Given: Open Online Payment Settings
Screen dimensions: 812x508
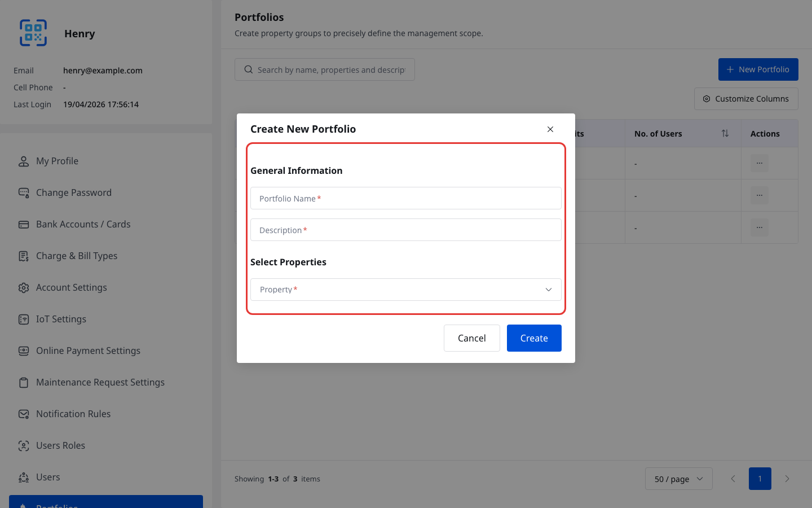Looking at the screenshot, I should [x=106, y=351].
